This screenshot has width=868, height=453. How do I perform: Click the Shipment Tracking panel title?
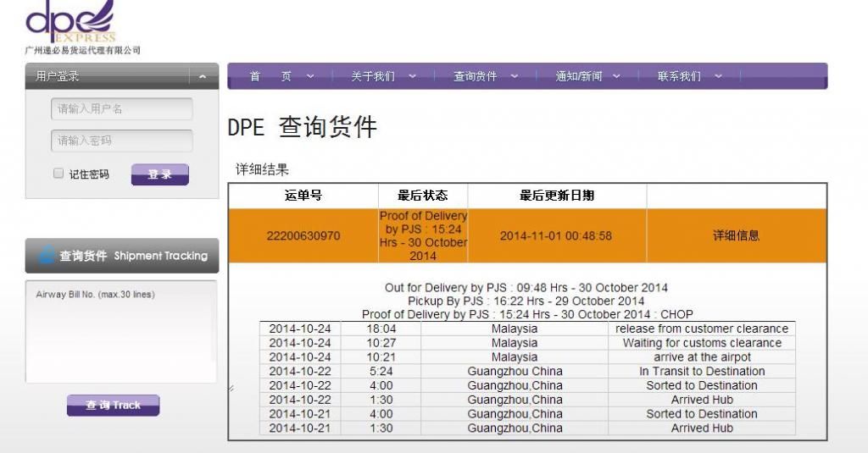tap(133, 256)
